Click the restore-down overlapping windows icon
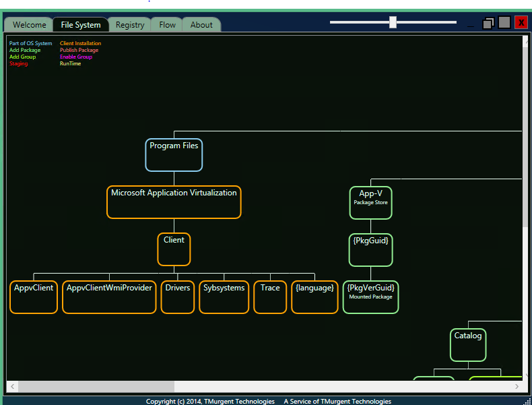532x405 pixels. pos(488,24)
